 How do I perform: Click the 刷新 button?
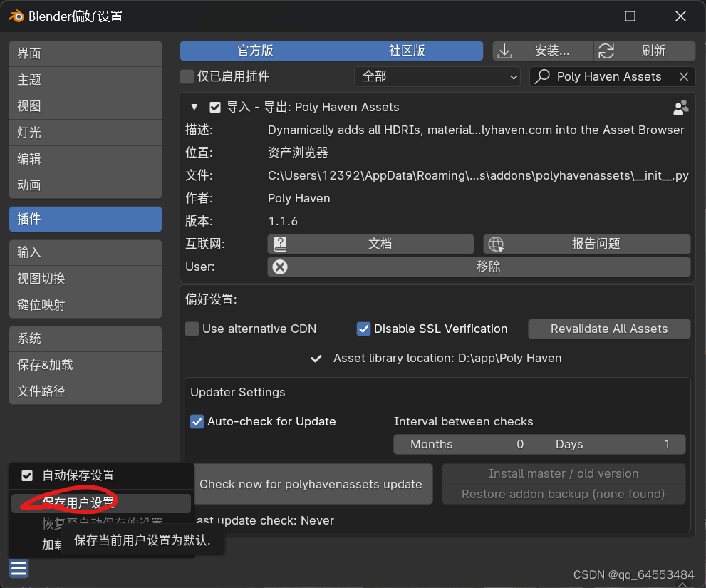click(x=645, y=51)
